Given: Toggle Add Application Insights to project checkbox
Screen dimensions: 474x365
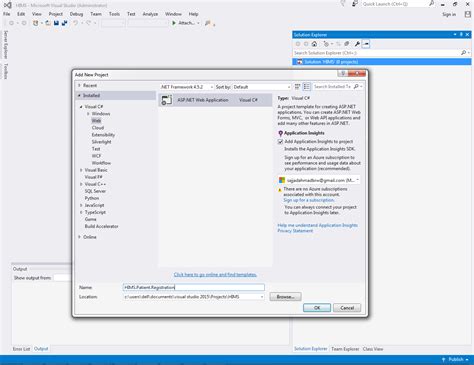Looking at the screenshot, I should tap(280, 142).
